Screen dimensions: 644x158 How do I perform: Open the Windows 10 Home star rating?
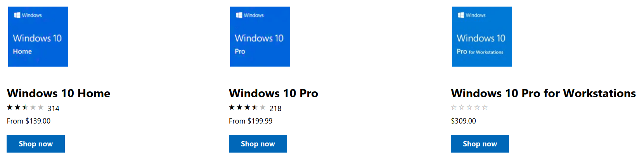pyautogui.click(x=25, y=108)
